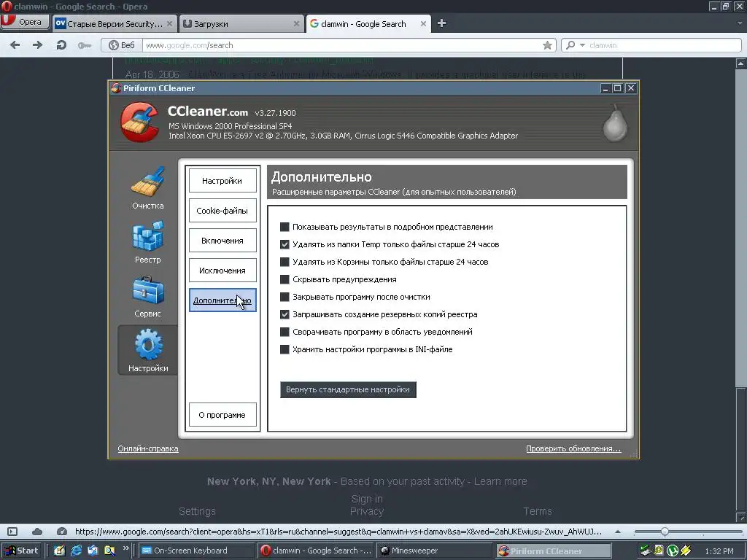Image resolution: width=747 pixels, height=560 pixels.
Task: Toggle Opera panels button in status bar
Action: pyautogui.click(x=12, y=532)
